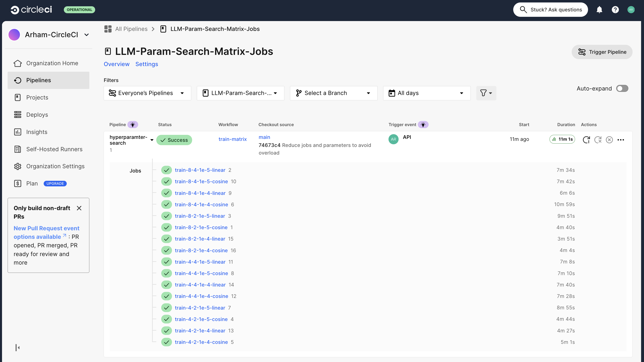Open the notifications bell
Image resolution: width=644 pixels, height=362 pixels.
click(599, 9)
